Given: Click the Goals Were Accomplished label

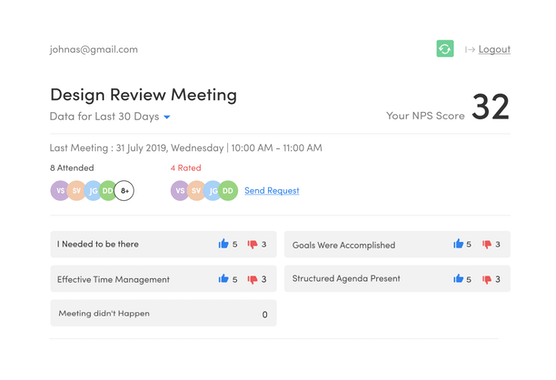Looking at the screenshot, I should [x=344, y=245].
